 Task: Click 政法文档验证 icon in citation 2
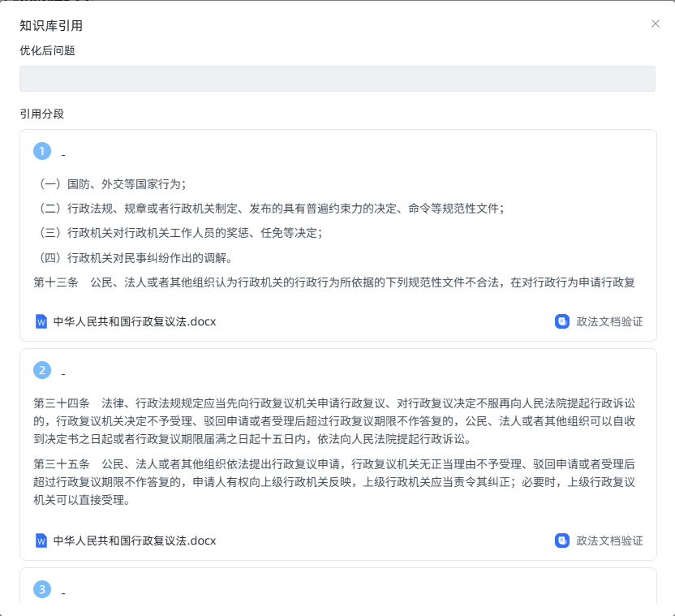click(561, 541)
